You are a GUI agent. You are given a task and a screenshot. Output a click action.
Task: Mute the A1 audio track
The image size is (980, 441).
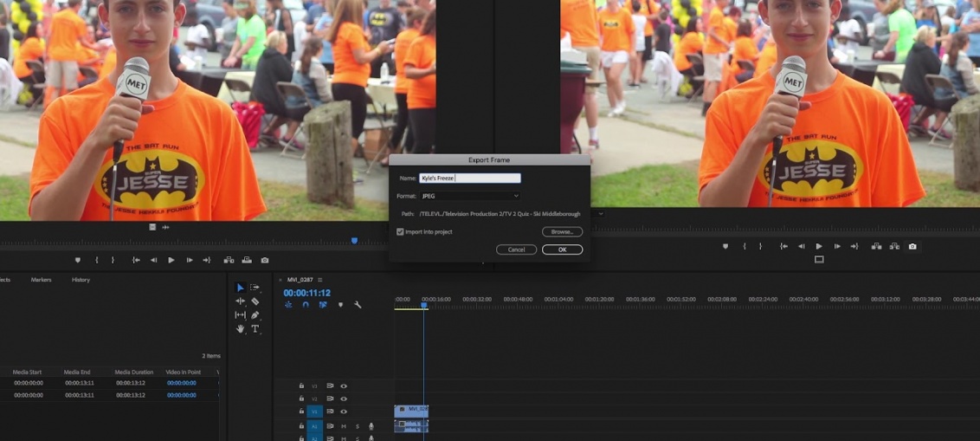(343, 426)
